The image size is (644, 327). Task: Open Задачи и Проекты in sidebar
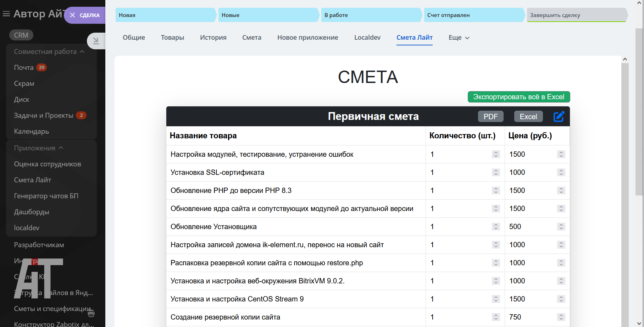click(44, 115)
